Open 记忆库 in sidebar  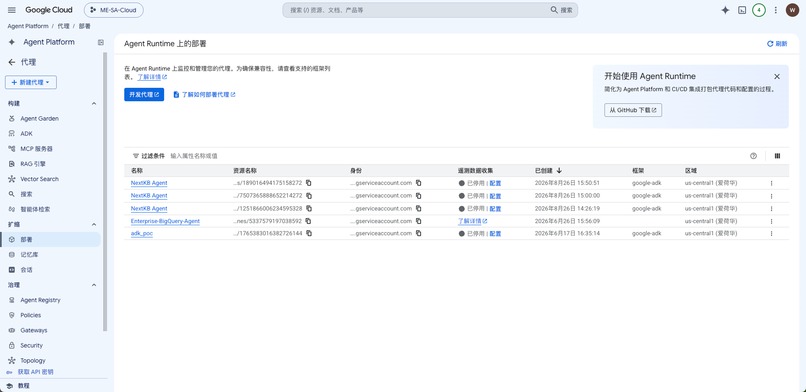[x=29, y=254]
